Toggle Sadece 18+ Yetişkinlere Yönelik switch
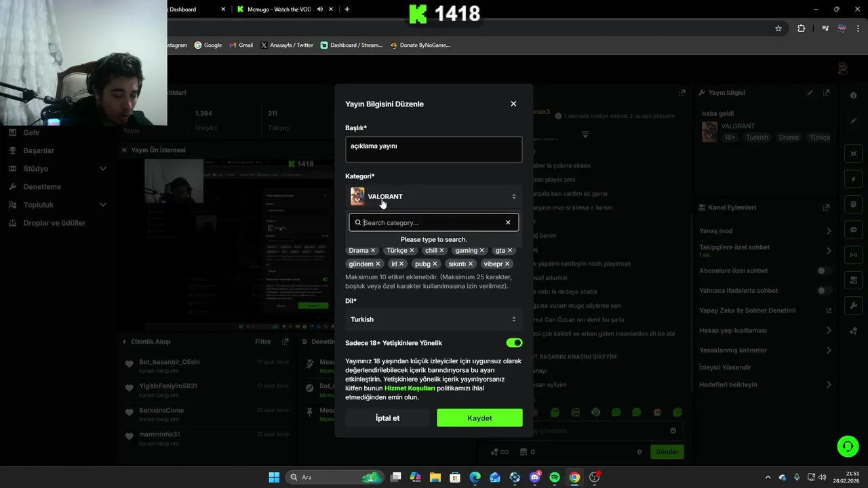868x488 pixels. pyautogui.click(x=514, y=343)
